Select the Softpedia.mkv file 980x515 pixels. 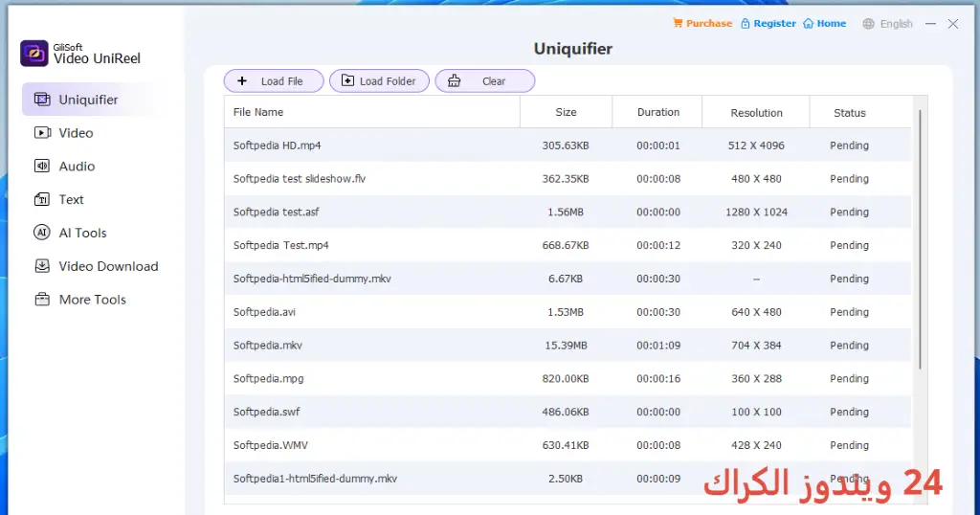point(568,345)
